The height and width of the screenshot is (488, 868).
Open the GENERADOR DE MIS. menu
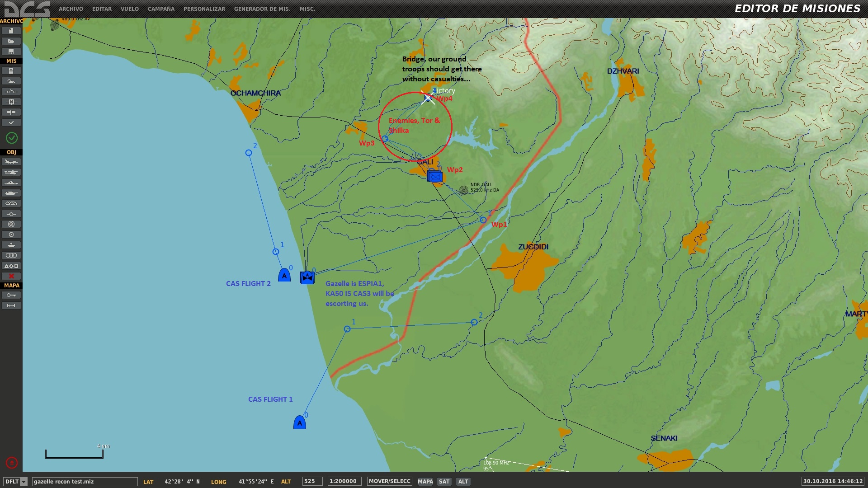click(x=262, y=9)
